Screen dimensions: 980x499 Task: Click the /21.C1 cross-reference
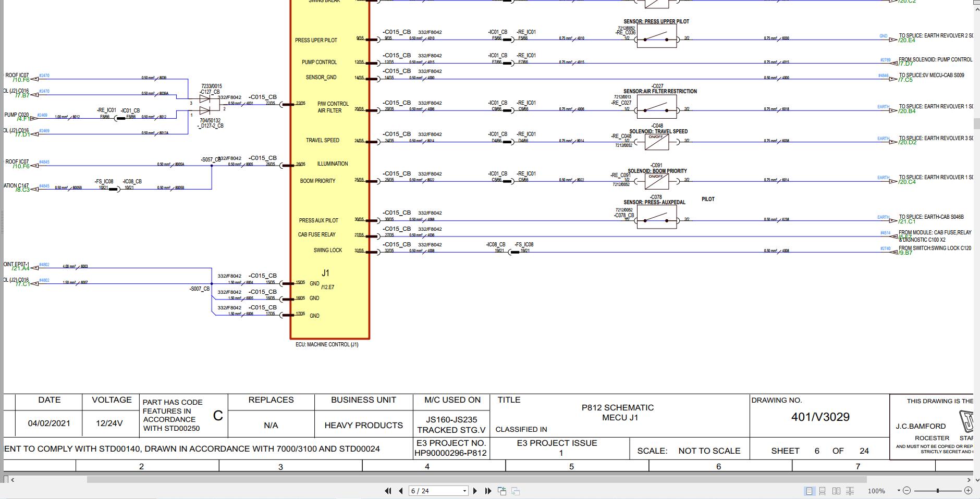pos(907,221)
